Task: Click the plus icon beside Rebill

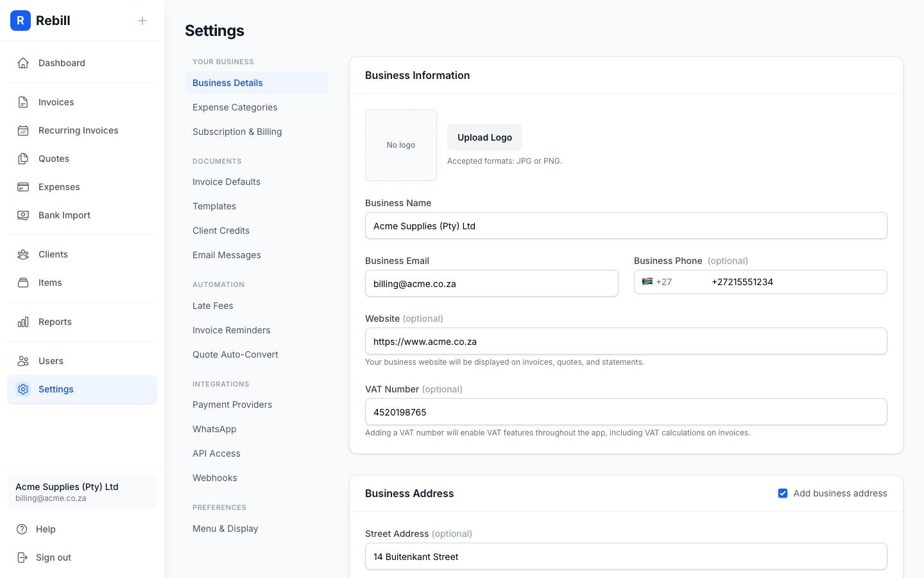Action: [x=142, y=21]
